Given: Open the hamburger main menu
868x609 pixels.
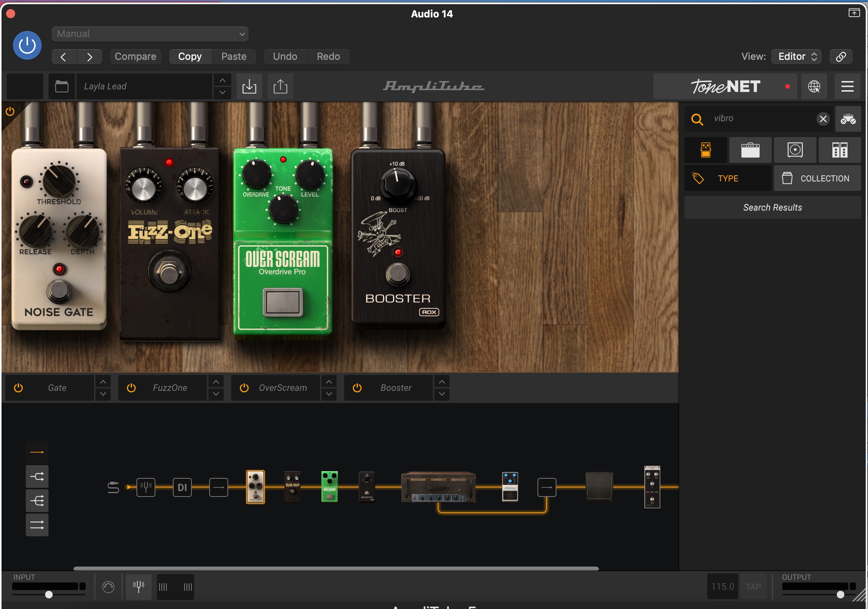Looking at the screenshot, I should 848,86.
